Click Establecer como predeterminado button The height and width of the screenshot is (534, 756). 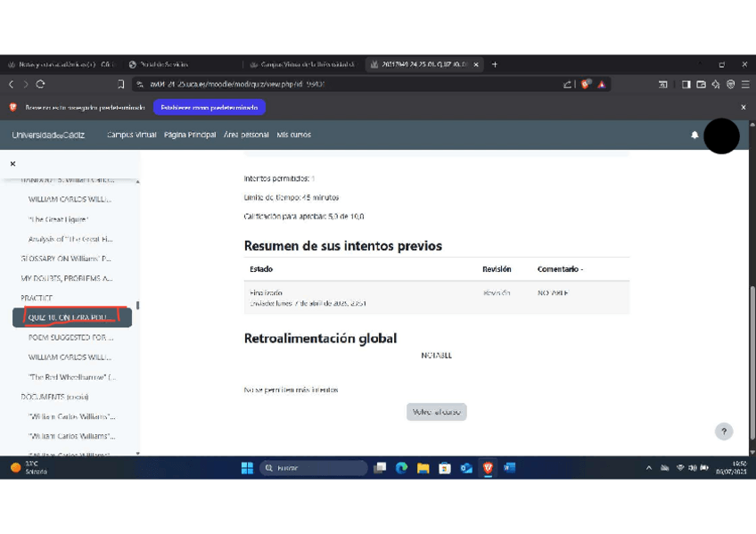pos(209,108)
